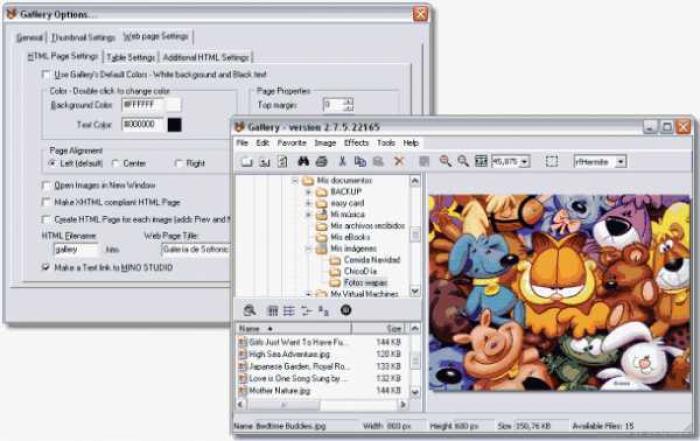
Task: Click the checklist document icon in toolbar
Action: click(283, 162)
